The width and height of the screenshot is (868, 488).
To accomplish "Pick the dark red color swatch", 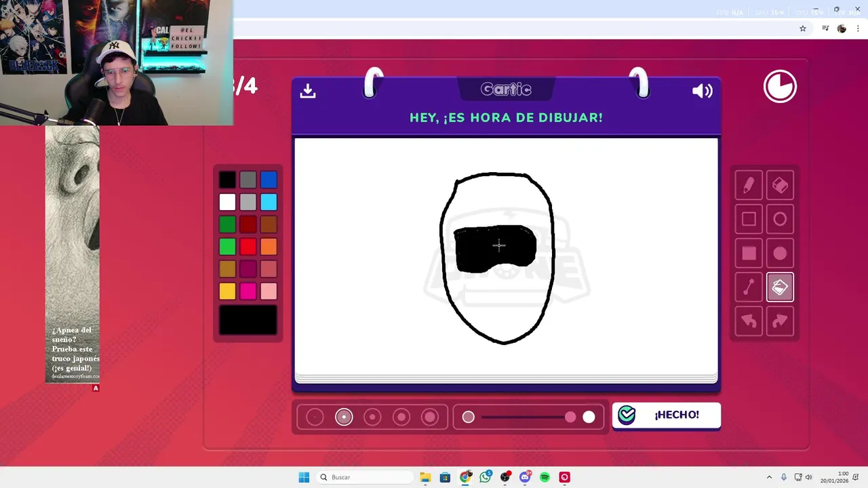I will click(248, 224).
